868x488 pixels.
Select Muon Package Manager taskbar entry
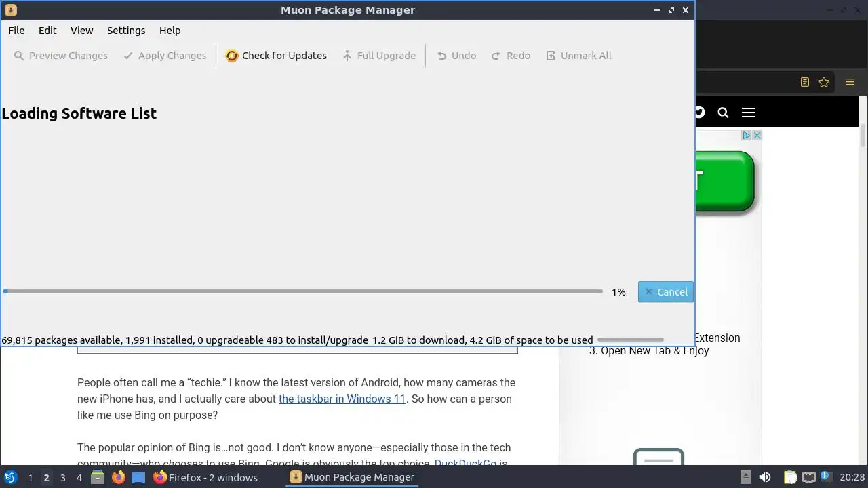pyautogui.click(x=352, y=477)
